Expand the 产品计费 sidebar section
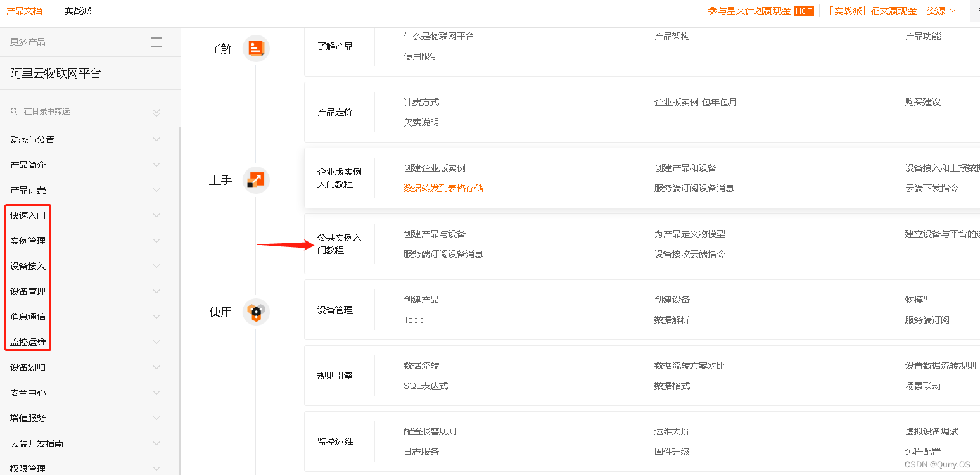The height and width of the screenshot is (475, 980). [156, 190]
